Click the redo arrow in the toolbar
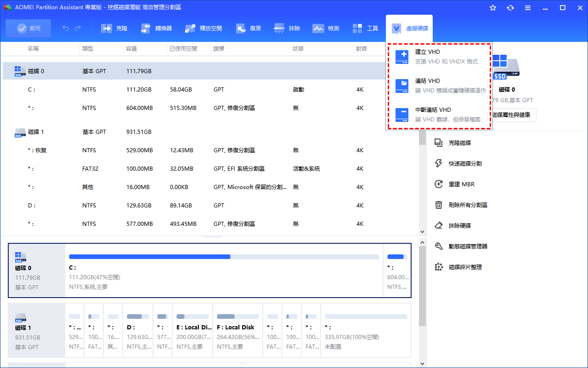 pos(78,29)
